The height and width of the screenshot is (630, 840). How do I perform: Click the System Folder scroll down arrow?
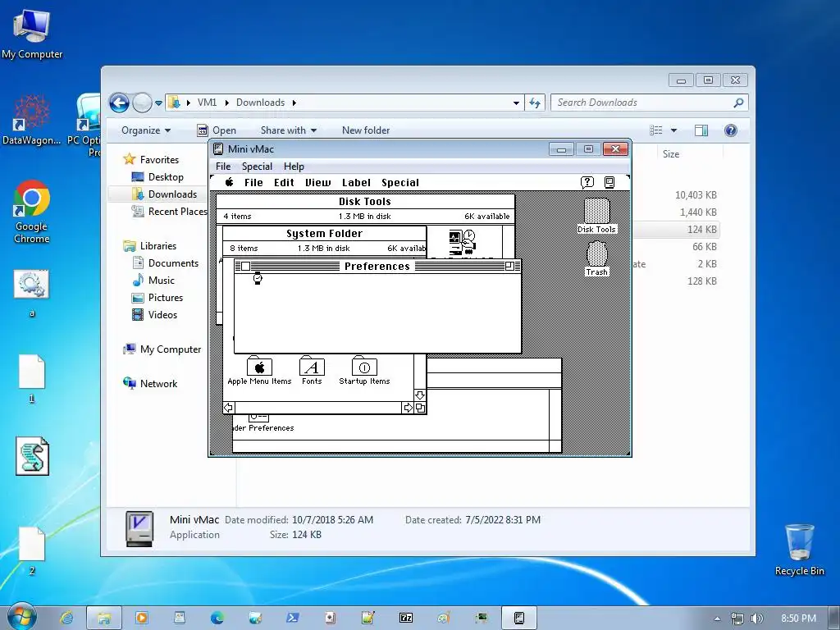(x=420, y=395)
